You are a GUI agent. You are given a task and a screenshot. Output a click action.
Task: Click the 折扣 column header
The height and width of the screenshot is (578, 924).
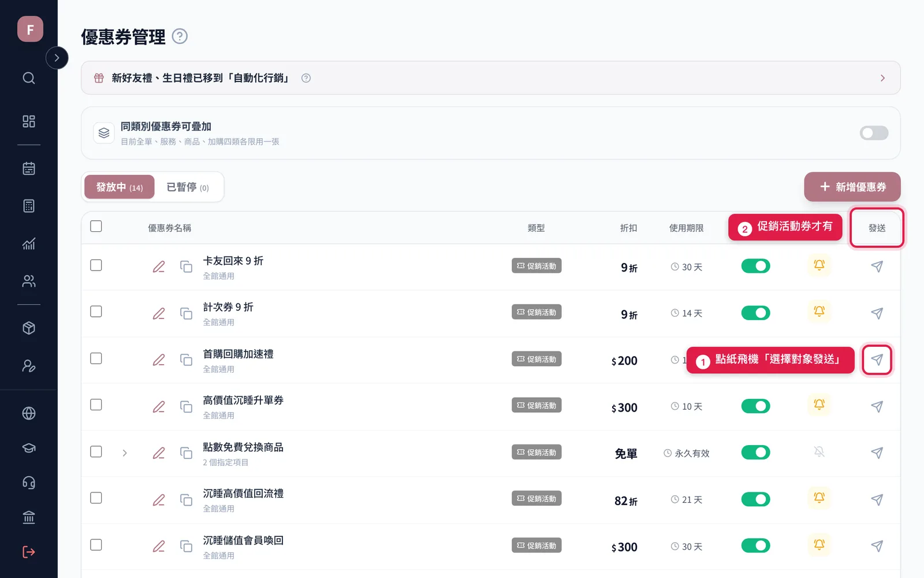coord(628,228)
